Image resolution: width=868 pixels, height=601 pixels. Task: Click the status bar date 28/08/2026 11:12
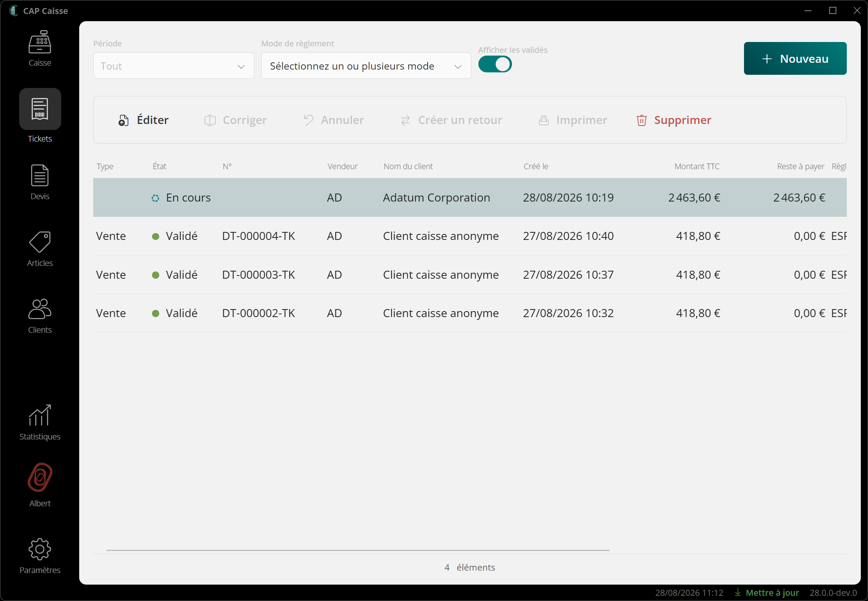pyautogui.click(x=689, y=593)
